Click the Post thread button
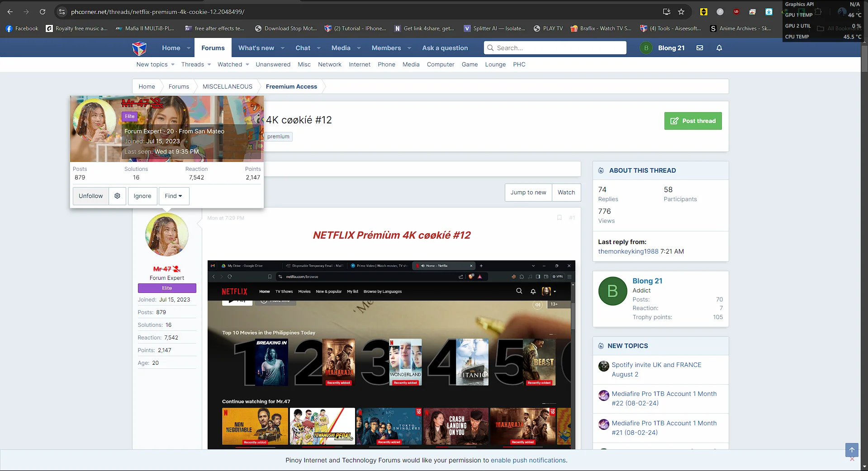The height and width of the screenshot is (471, 868). [693, 121]
